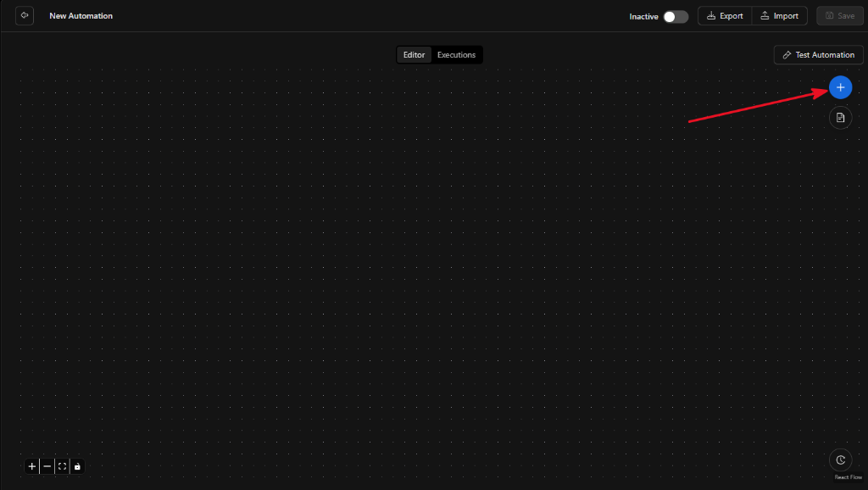
Task: Open the React Flow attribution link
Action: pos(848,477)
